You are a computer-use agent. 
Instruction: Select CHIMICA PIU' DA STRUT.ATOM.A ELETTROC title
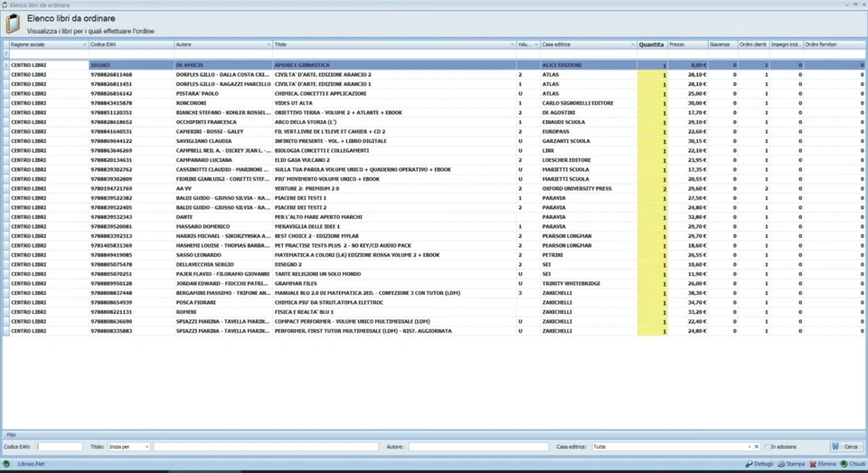[x=393, y=302]
